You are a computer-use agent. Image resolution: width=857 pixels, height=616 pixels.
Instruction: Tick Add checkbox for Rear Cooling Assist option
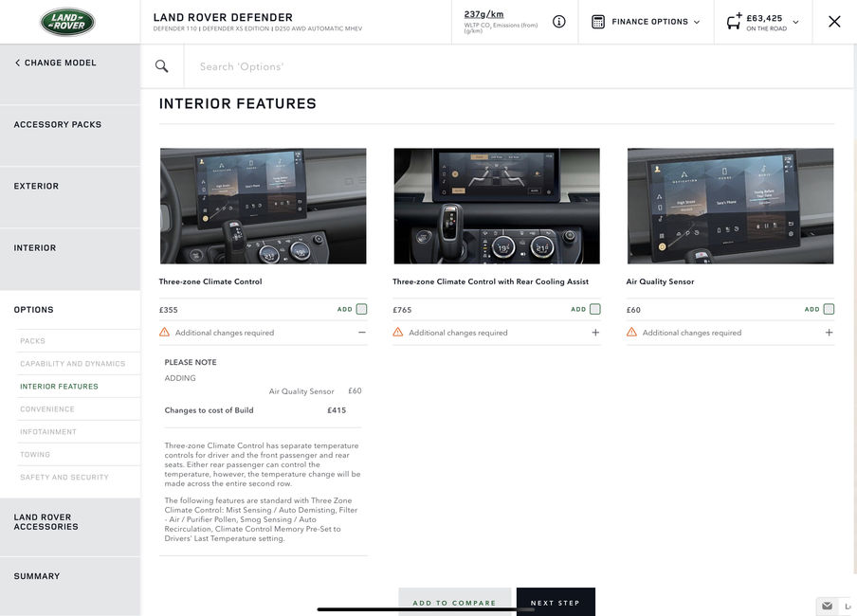595,309
